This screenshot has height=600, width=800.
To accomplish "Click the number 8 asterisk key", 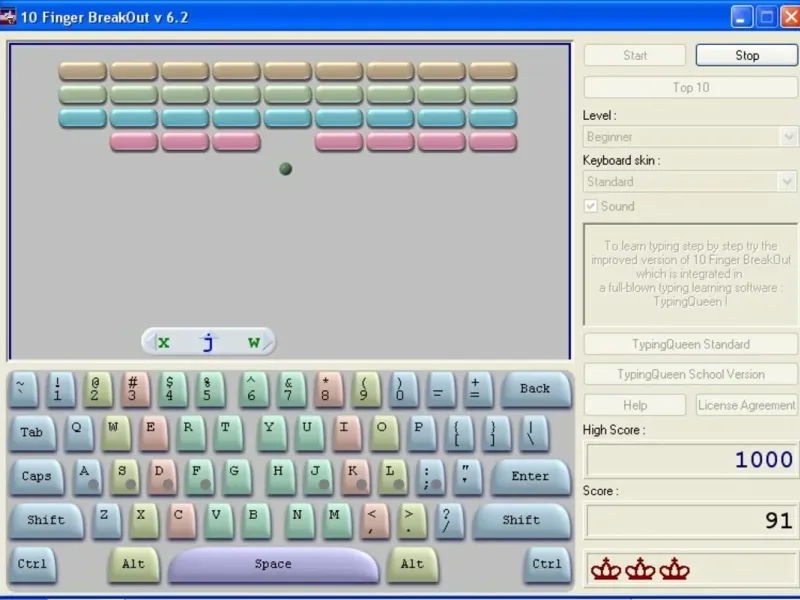I will point(328,390).
